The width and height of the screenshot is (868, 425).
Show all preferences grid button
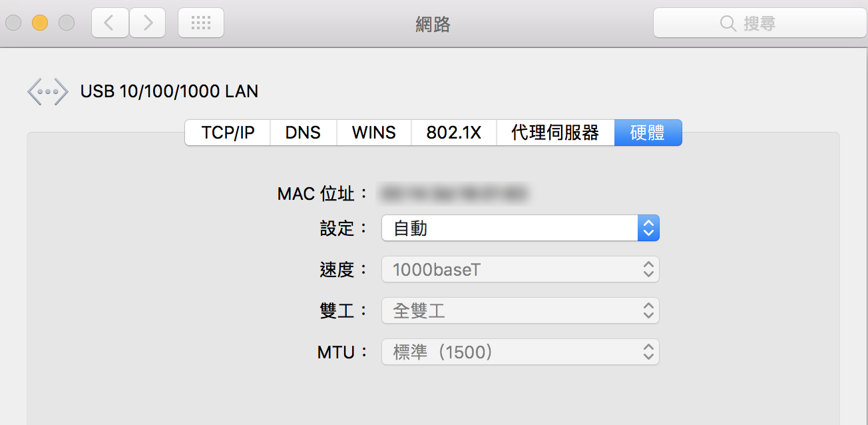(x=201, y=23)
